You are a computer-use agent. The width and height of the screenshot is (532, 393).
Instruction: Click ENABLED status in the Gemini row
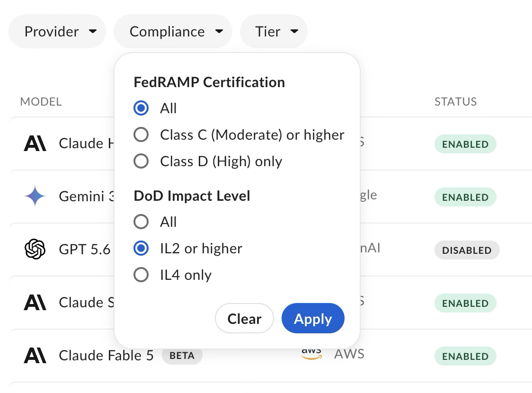(465, 197)
